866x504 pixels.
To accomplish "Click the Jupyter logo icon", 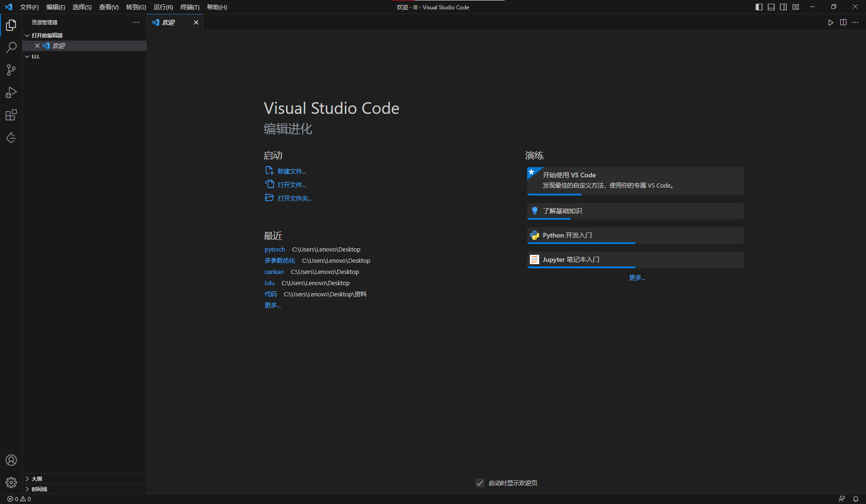I will click(535, 259).
